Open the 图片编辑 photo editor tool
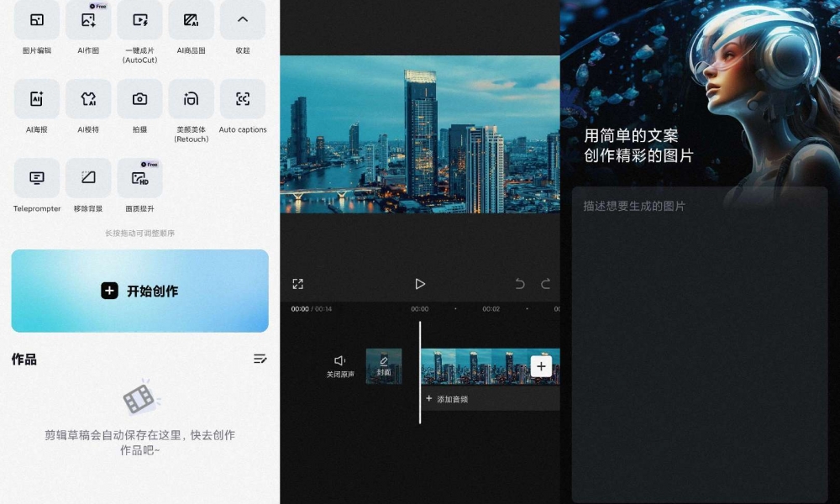Image resolution: width=840 pixels, height=504 pixels. 37,20
